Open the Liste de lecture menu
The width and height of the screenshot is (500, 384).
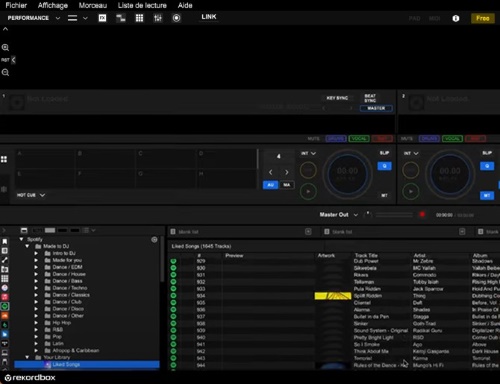click(x=142, y=5)
